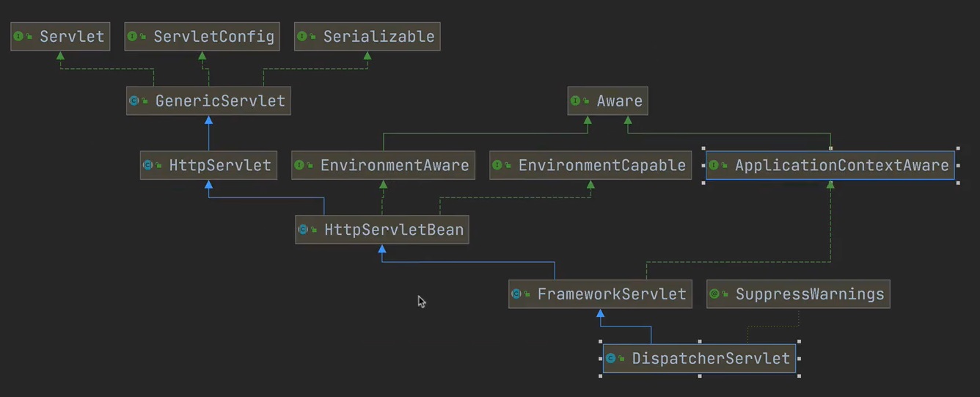Click the interface icon beside ServletConfig

[134, 37]
